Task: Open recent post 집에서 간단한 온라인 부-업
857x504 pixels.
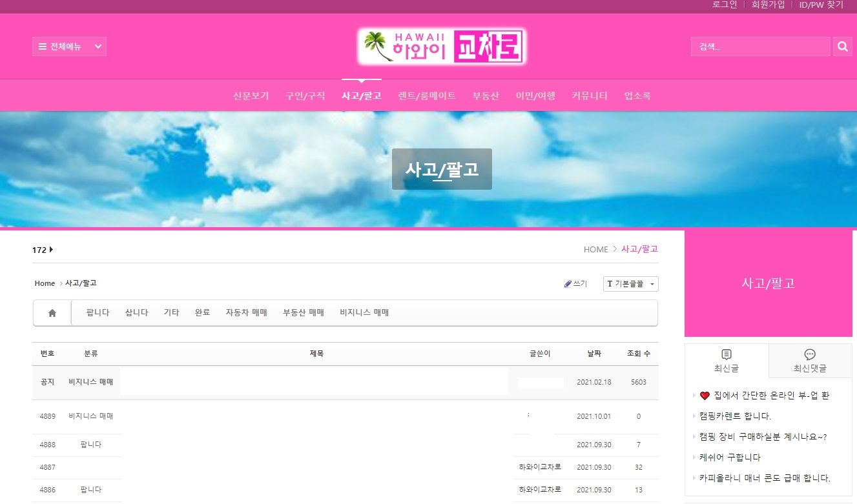Action: (765, 396)
